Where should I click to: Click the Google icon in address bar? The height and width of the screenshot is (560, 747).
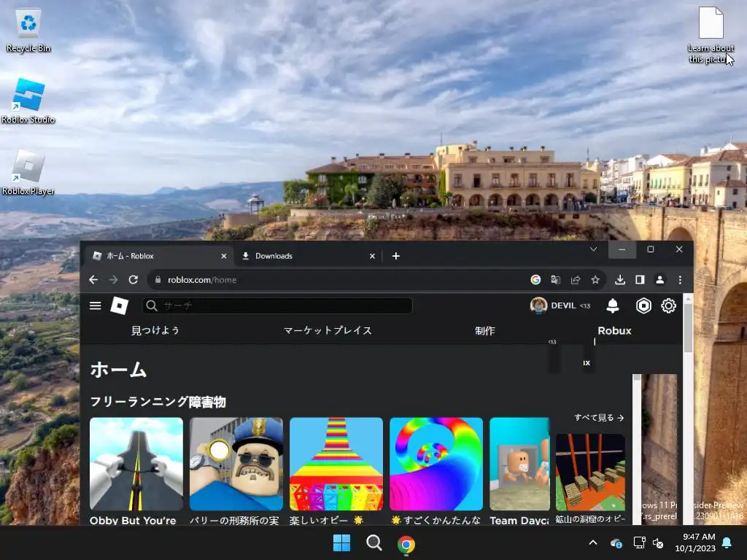pos(535,280)
